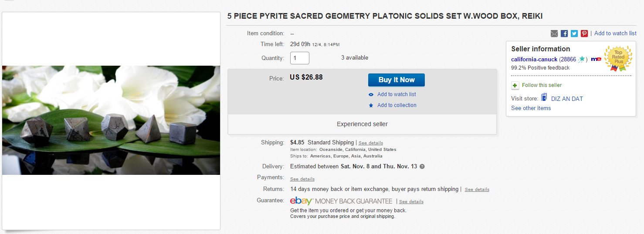Open the california-canuck seller profile
The image size is (644, 234).
click(x=534, y=59)
